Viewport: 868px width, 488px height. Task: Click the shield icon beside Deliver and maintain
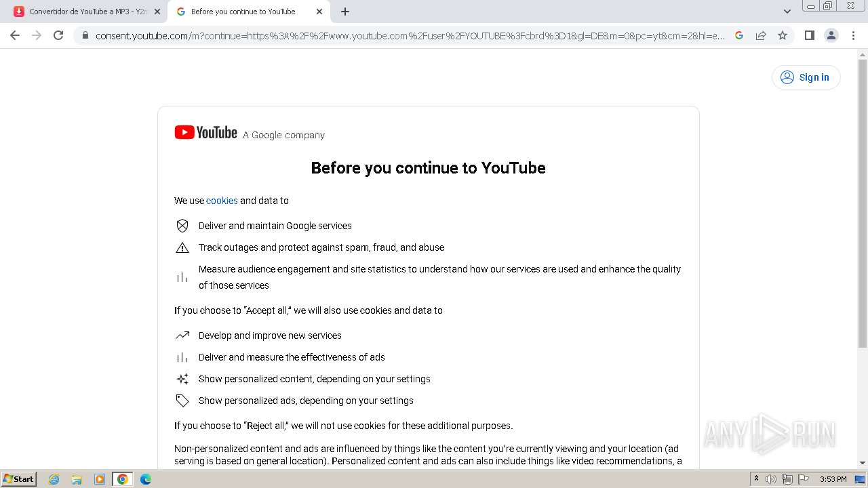(182, 226)
